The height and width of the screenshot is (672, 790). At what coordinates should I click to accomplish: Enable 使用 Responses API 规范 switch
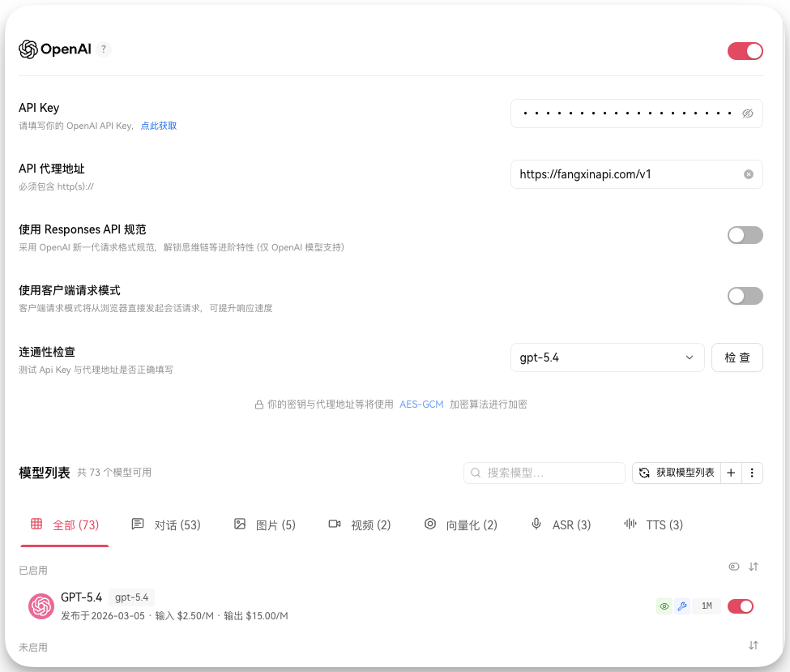click(x=745, y=235)
